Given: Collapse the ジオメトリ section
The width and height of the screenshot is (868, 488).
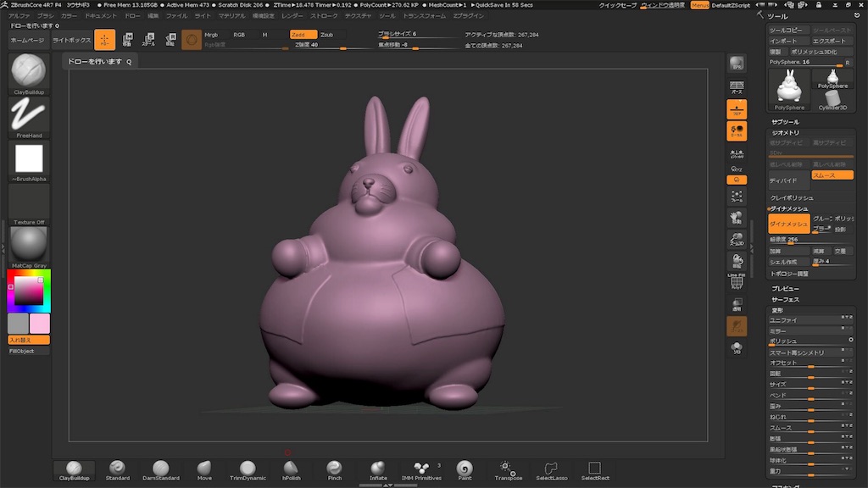Looking at the screenshot, I should tap(785, 133).
